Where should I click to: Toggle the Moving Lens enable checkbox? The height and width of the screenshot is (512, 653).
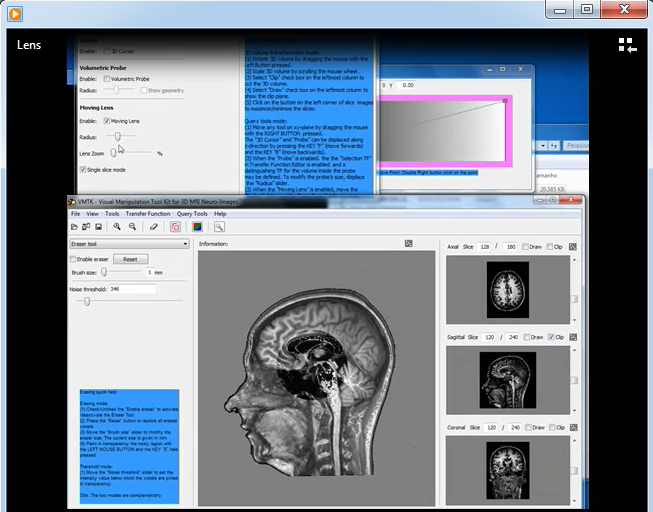click(107, 121)
